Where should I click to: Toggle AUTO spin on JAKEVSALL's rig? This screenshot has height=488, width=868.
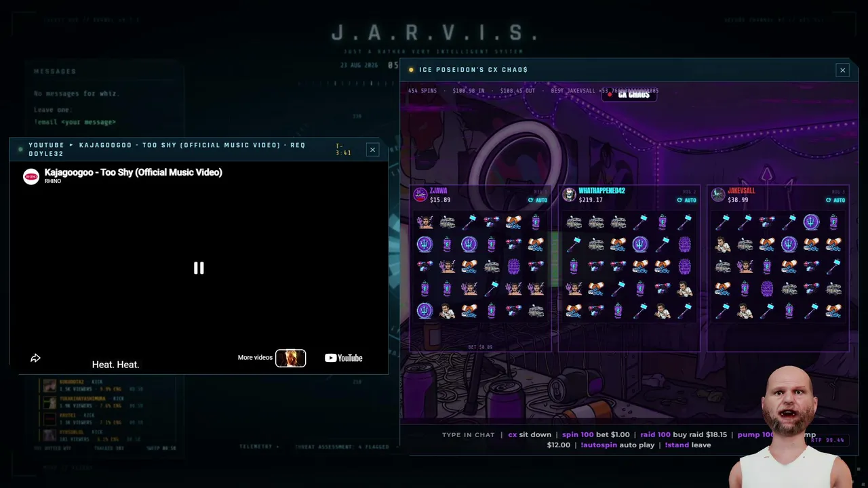pyautogui.click(x=835, y=200)
